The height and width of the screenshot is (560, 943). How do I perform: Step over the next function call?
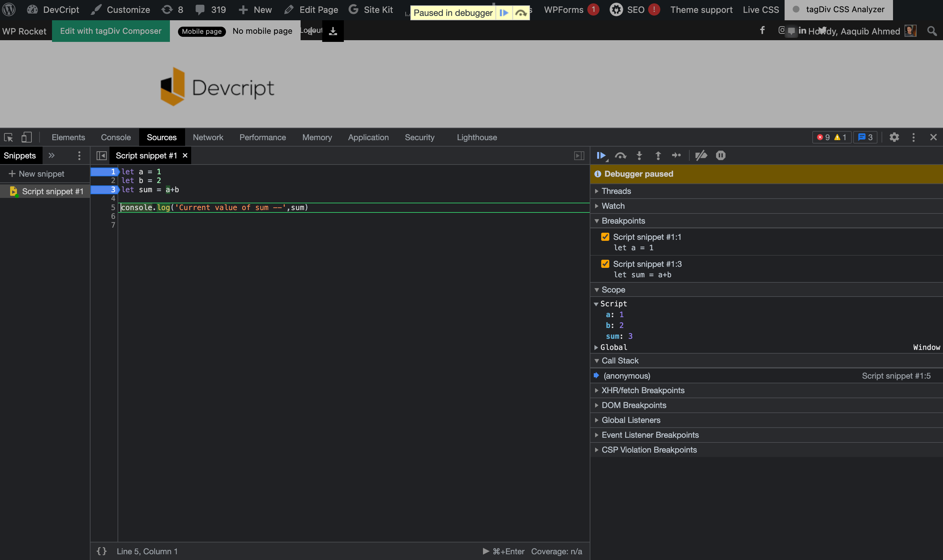[x=621, y=155]
